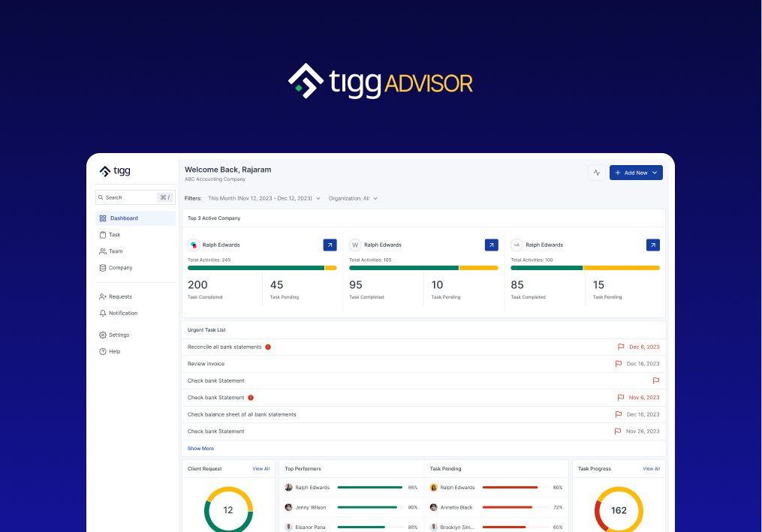Click the avatar of the 100-activities company
Viewport: 762px width, 532px height.
[517, 245]
